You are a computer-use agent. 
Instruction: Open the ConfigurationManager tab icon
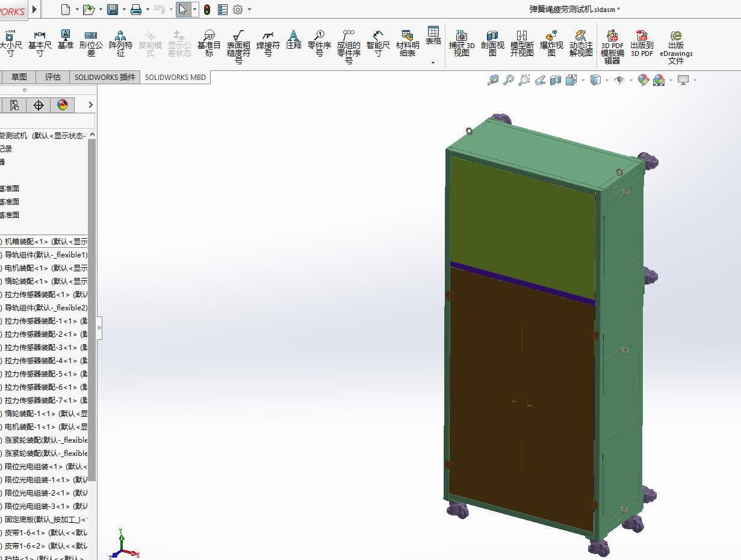[x=14, y=105]
